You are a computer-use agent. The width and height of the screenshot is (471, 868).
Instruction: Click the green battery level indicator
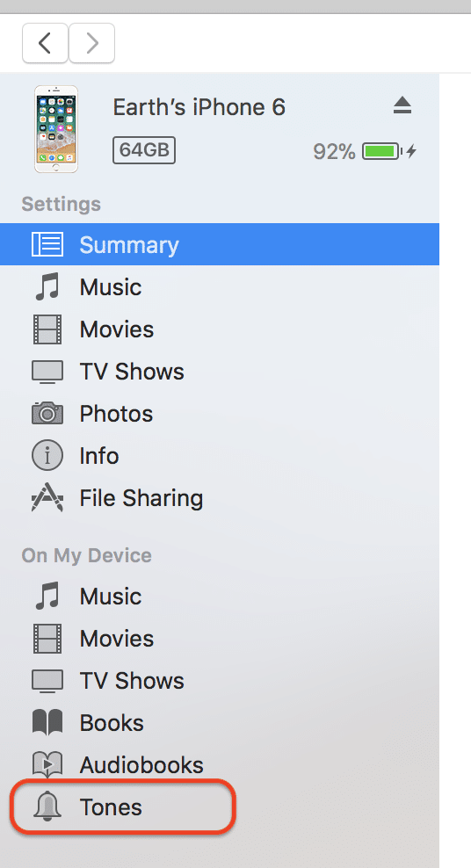(x=382, y=150)
